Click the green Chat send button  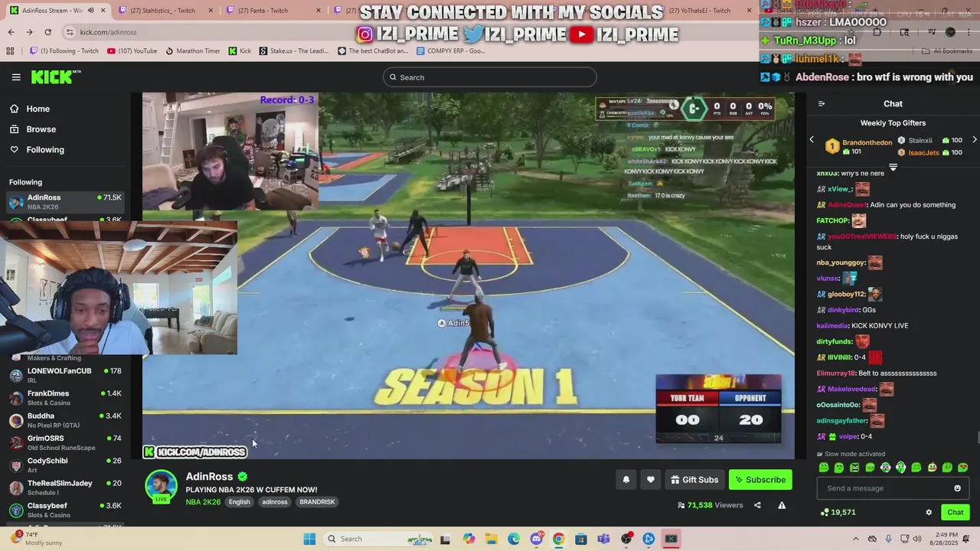pos(955,513)
